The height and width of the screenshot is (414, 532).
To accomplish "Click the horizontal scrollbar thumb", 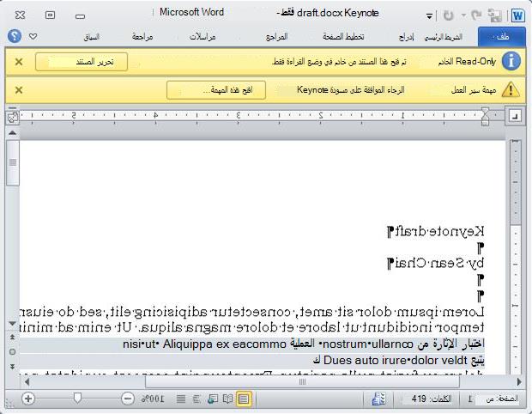I will tap(302, 381).
